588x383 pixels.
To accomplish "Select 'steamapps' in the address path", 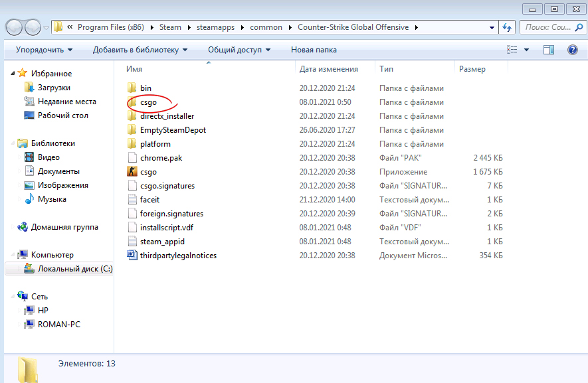I will click(215, 27).
